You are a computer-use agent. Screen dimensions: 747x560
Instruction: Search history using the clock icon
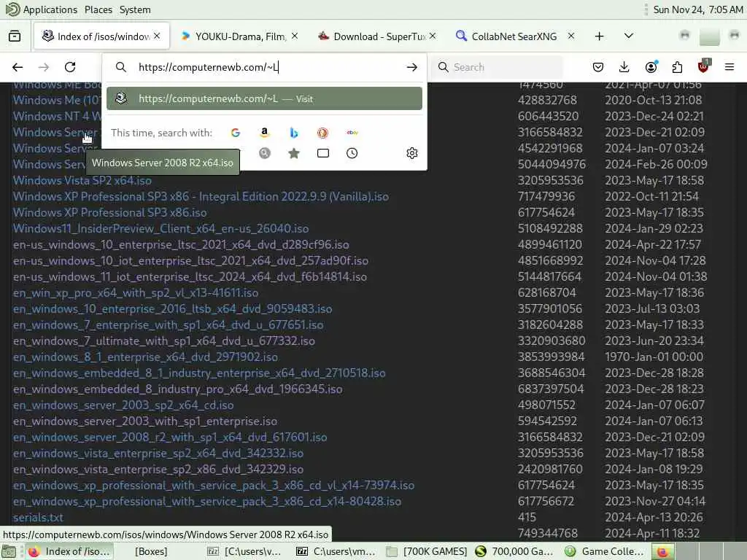point(352,153)
